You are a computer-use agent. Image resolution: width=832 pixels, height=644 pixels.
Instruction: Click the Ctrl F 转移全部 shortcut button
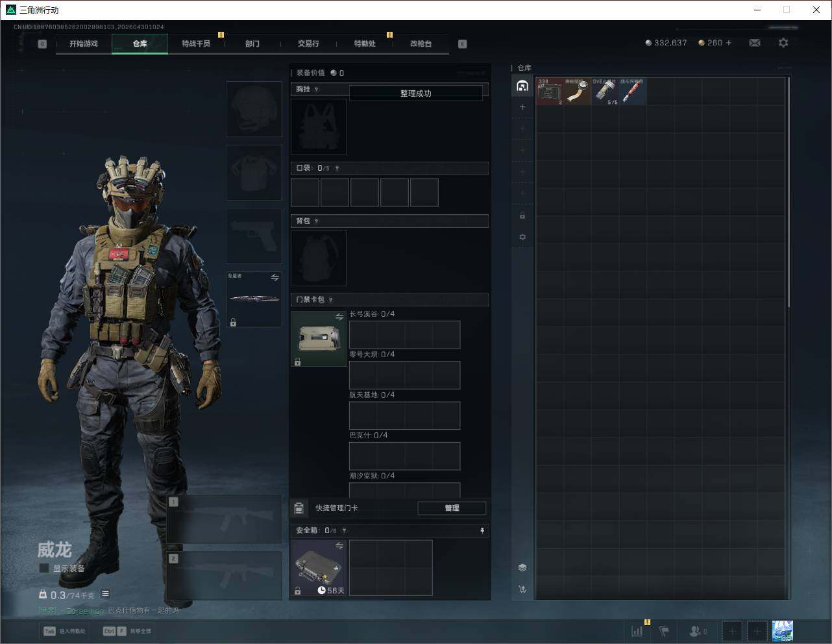point(127,631)
